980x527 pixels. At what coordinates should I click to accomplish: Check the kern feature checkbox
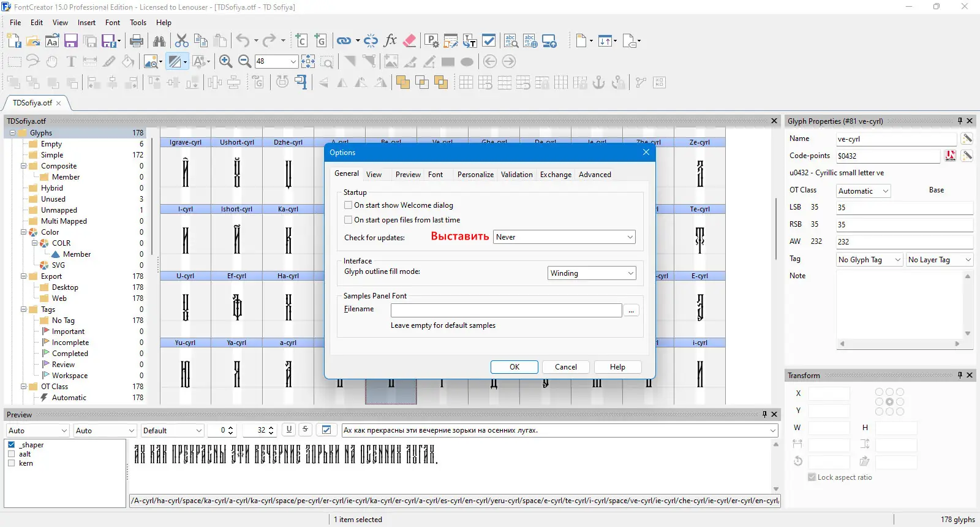pos(12,463)
